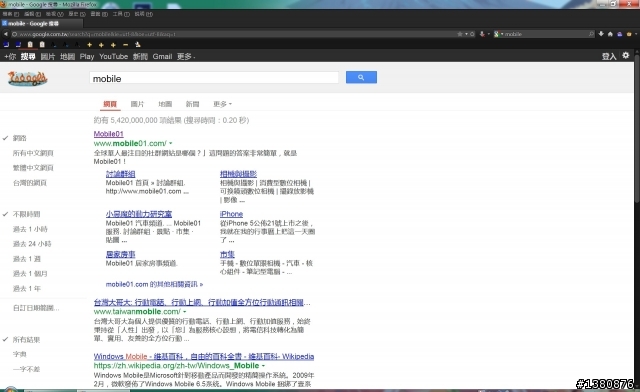The height and width of the screenshot is (392, 640).
Task: Open the 檢視 (V) menu
Action: pyautogui.click(x=55, y=14)
